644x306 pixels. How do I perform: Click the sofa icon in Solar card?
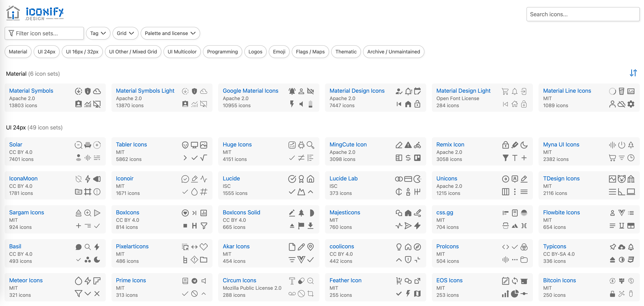coord(88,145)
